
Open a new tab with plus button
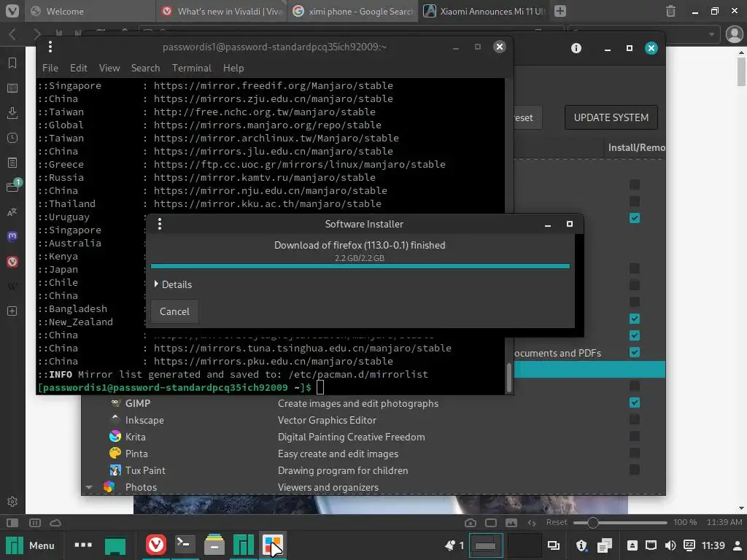(560, 11)
